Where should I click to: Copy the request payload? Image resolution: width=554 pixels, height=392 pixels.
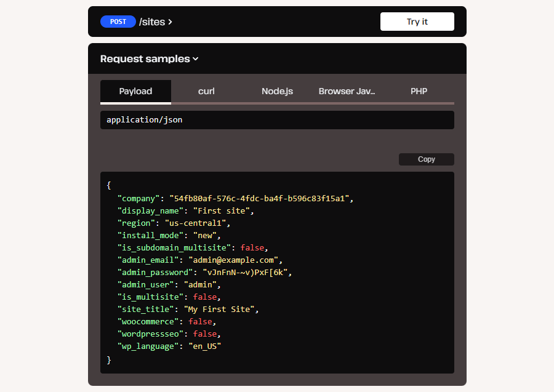tap(426, 159)
